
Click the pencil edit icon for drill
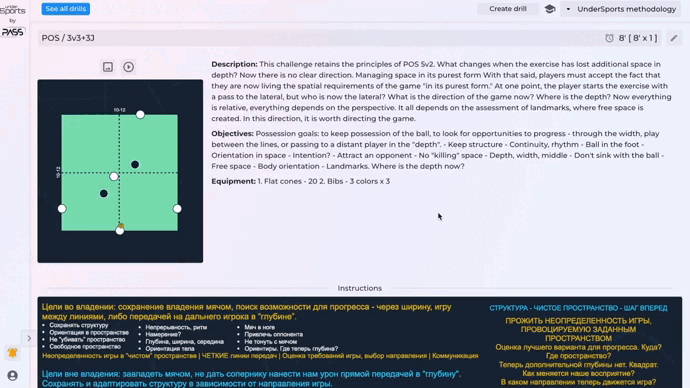pyautogui.click(x=674, y=38)
